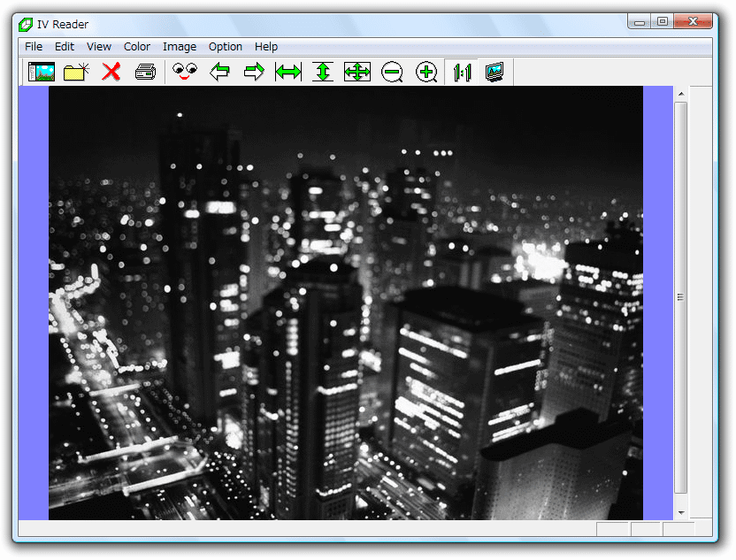The image size is (736, 560).
Task: Click the vertical scrollbar down arrow
Action: pyautogui.click(x=681, y=512)
